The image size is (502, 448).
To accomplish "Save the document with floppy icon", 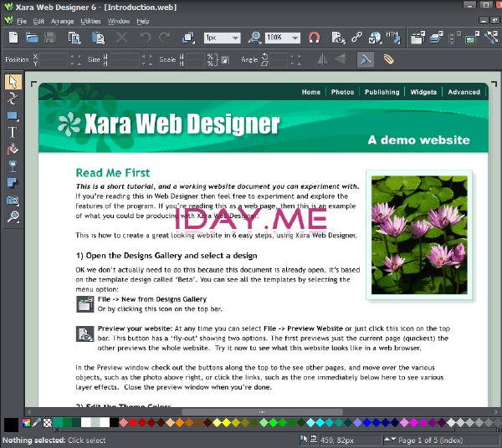I will coord(49,38).
